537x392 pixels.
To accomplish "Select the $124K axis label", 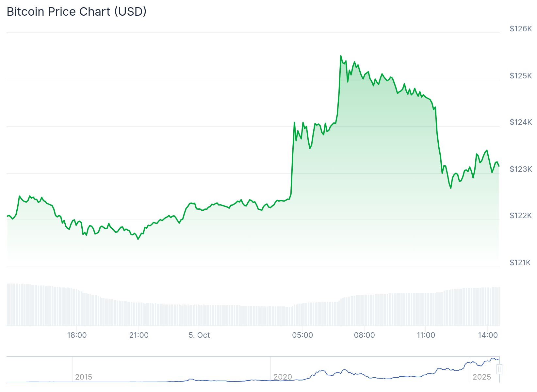I will 521,122.
